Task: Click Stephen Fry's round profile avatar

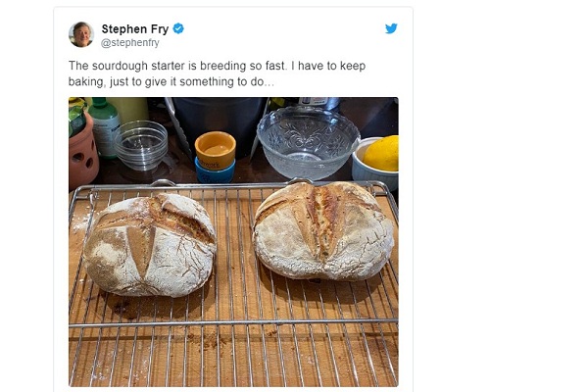Action: pos(81,34)
